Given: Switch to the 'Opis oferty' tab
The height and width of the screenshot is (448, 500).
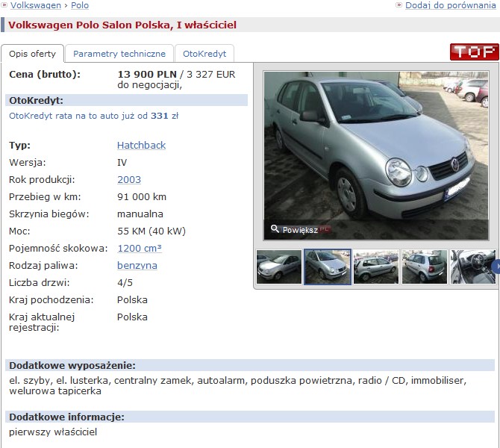Looking at the screenshot, I should coord(33,54).
